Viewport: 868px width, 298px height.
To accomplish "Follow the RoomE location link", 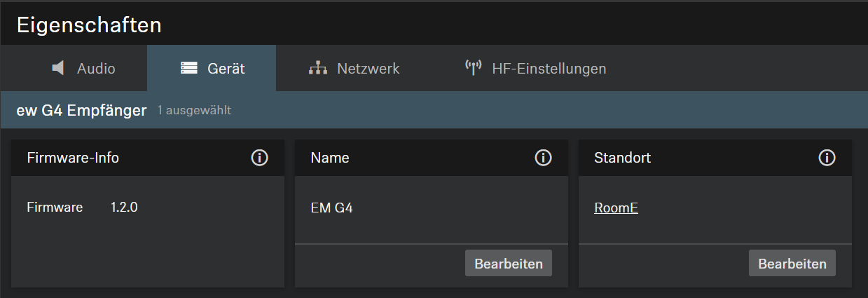I will click(616, 208).
